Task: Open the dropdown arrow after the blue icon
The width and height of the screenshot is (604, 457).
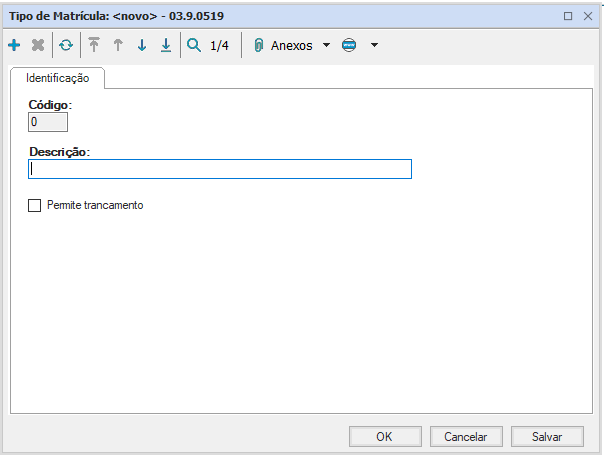Action: tap(374, 46)
